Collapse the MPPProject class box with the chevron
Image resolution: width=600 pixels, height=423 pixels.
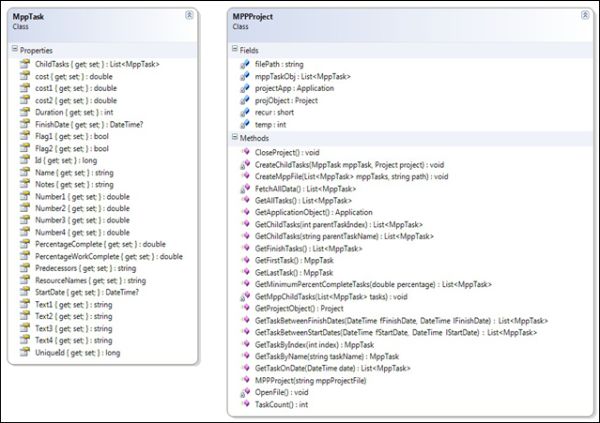click(x=584, y=16)
